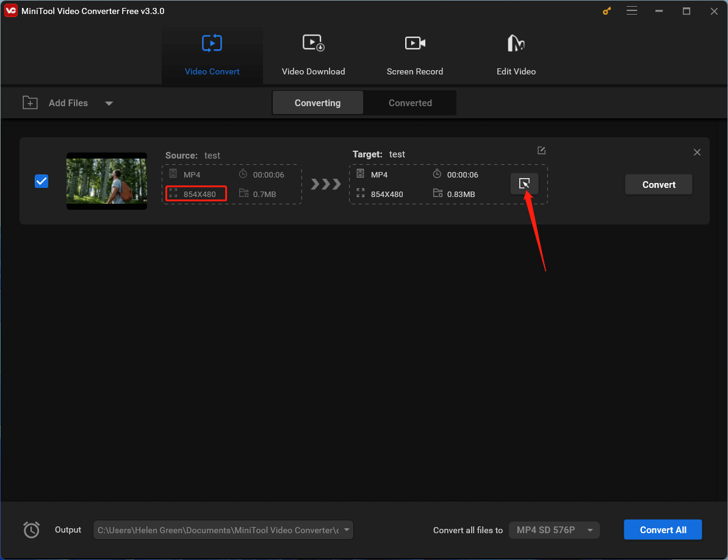Click target resolution 854X480 text

387,195
